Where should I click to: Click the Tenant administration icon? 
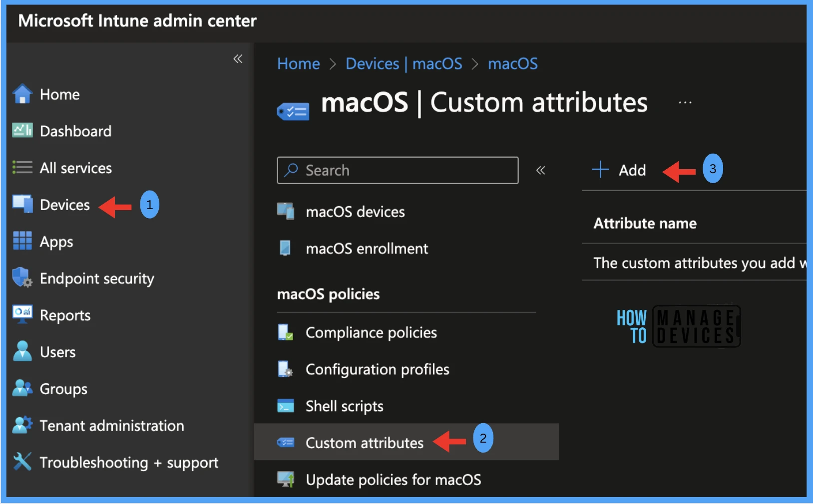pyautogui.click(x=22, y=425)
